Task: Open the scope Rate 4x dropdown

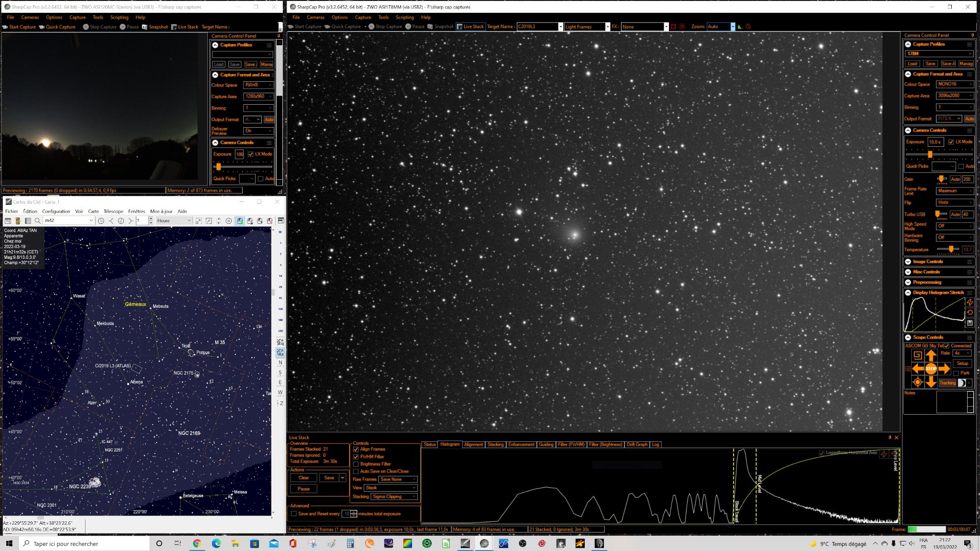Action: (x=962, y=353)
